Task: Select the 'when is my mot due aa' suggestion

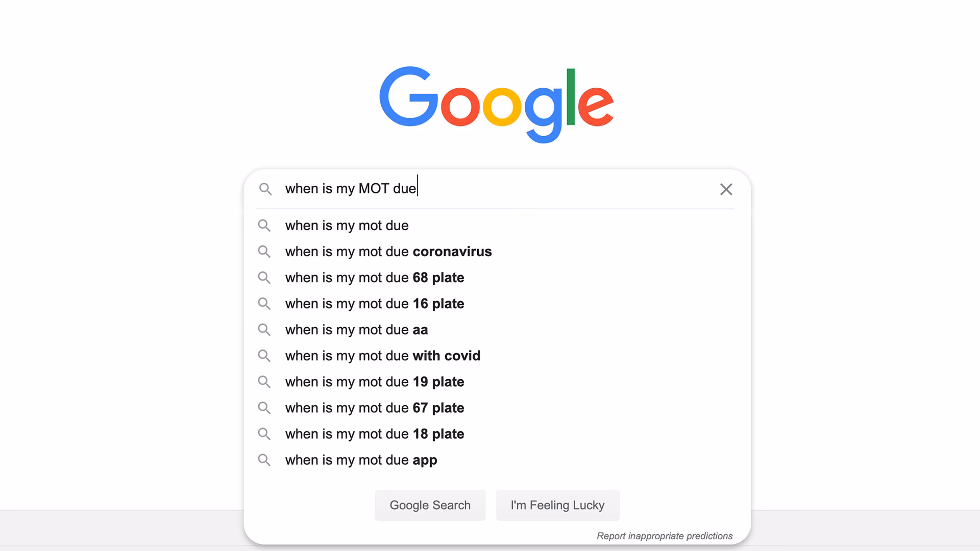Action: (x=356, y=330)
